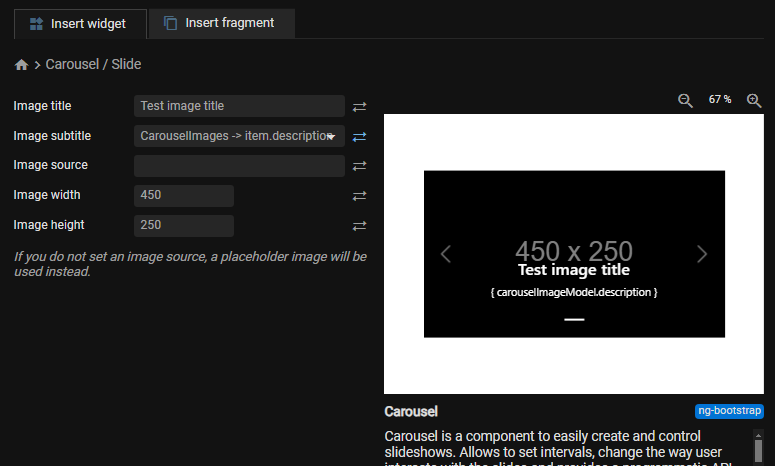Toggle binding mode for Image width
The height and width of the screenshot is (466, 775).
point(359,196)
